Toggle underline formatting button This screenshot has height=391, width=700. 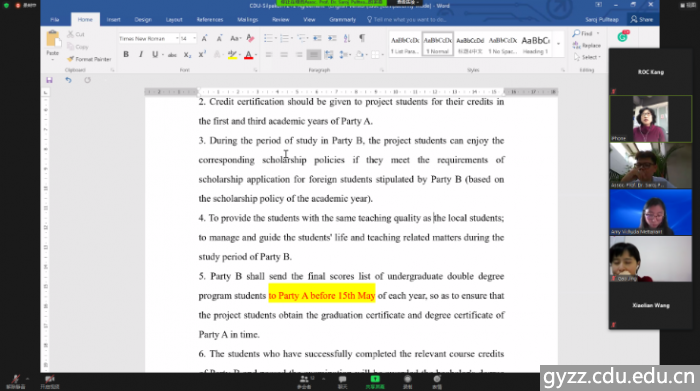[x=155, y=54]
